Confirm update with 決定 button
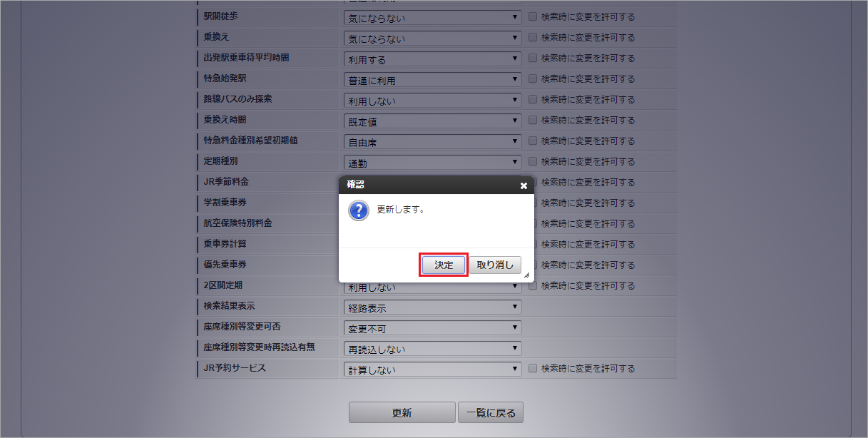This screenshot has height=438, width=868. [x=444, y=265]
